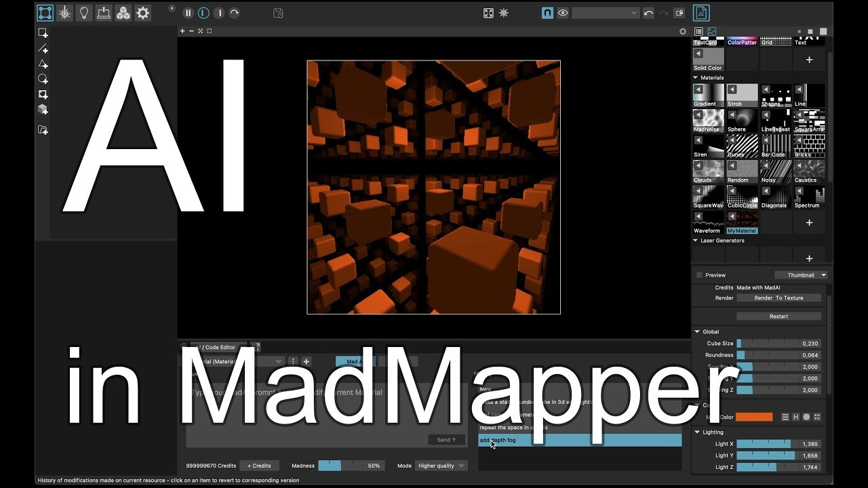Screen dimensions: 868x488
Task: Click the lock icon in top toolbar
Action: [679, 13]
